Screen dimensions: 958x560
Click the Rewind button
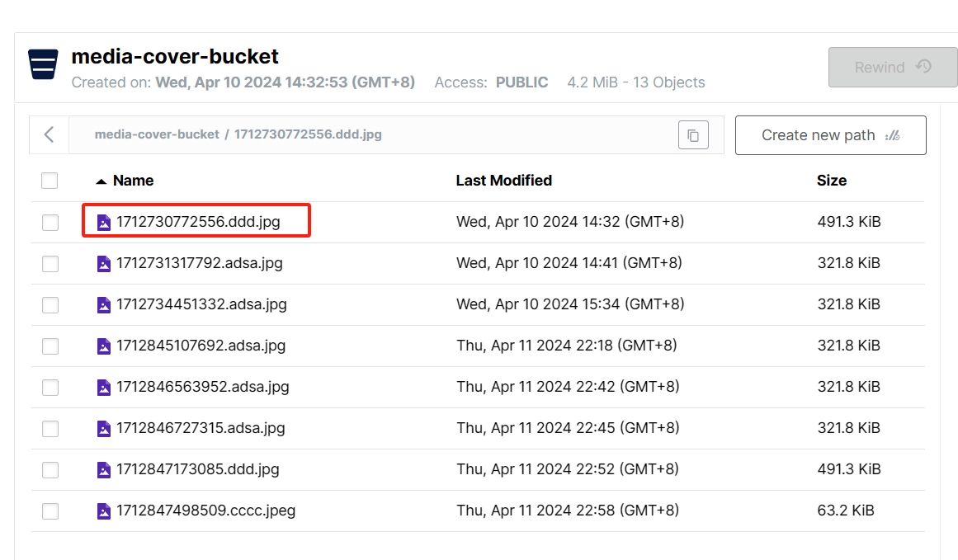(x=892, y=68)
